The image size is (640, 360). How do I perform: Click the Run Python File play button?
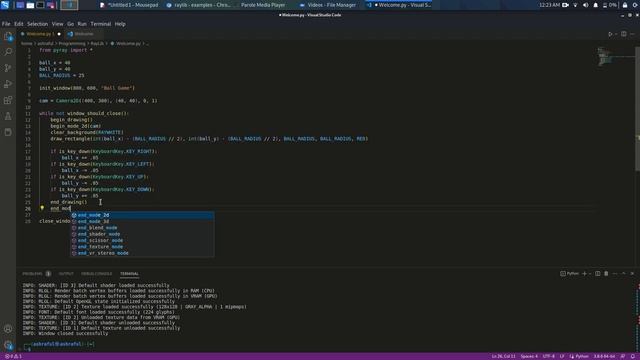(x=610, y=34)
